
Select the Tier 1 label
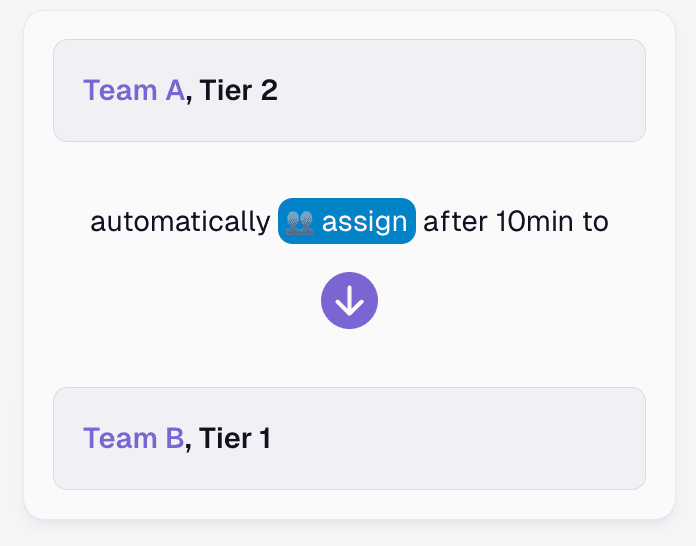click(234, 438)
